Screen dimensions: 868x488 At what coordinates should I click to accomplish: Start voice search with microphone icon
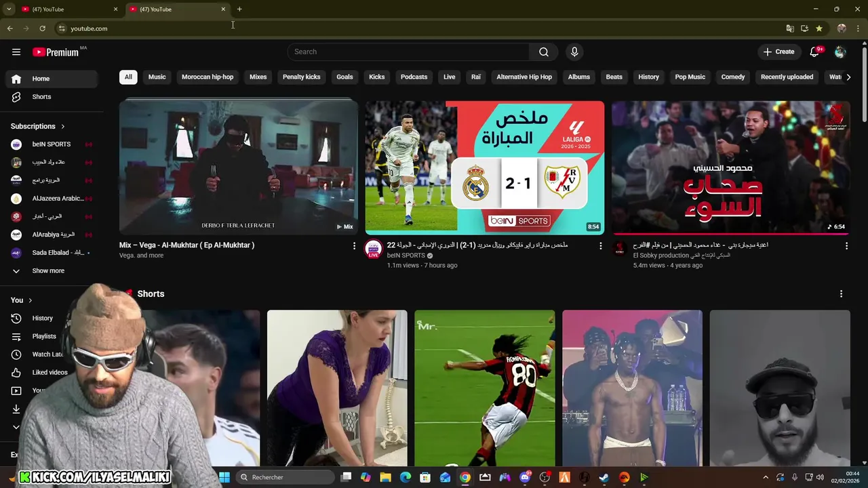574,52
